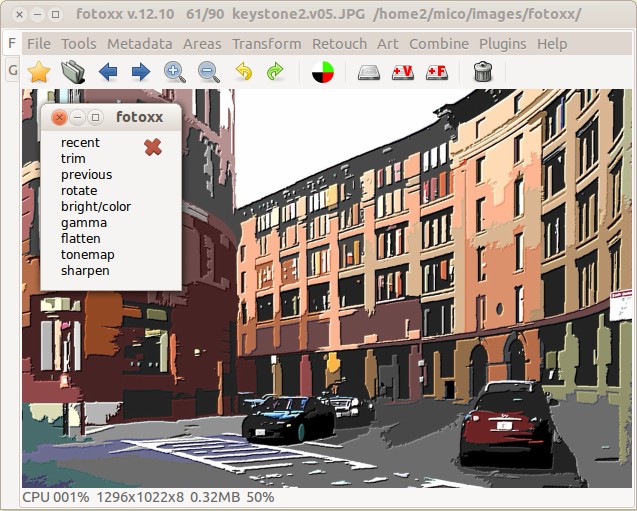The image size is (637, 511).
Task: Open the Plugins menu
Action: 503,44
